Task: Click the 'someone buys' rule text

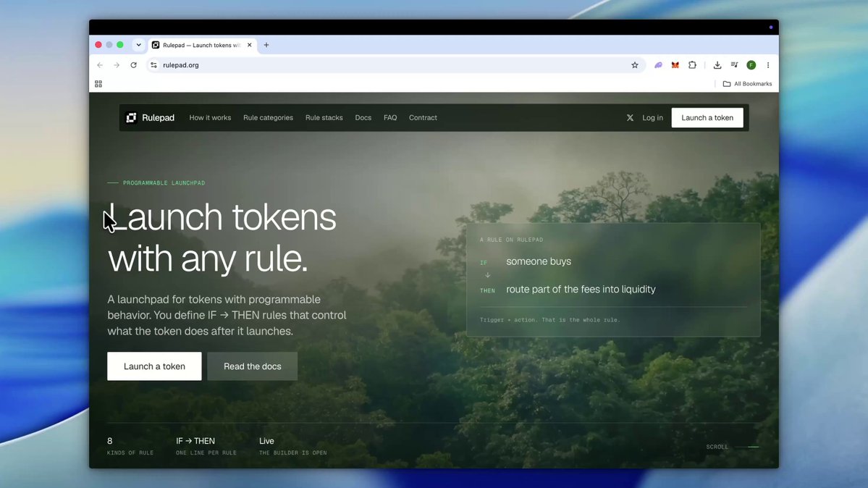Action: 539,261
